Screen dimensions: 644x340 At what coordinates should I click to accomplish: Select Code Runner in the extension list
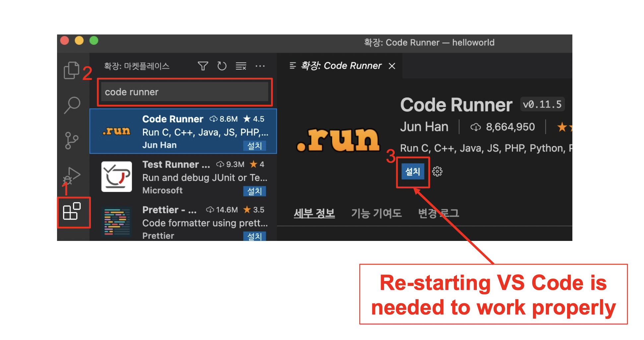click(183, 131)
